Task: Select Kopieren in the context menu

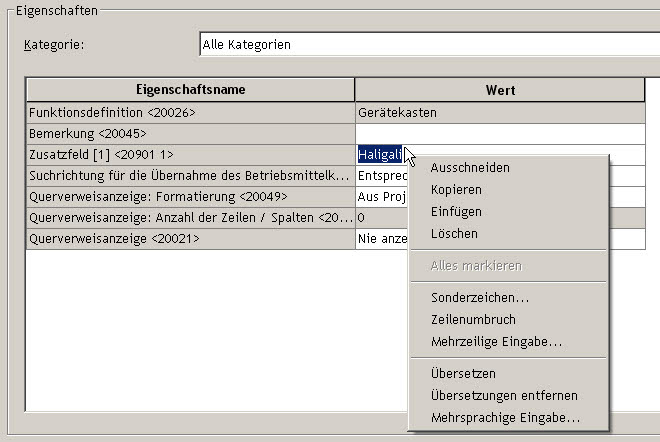Action: coord(456,189)
